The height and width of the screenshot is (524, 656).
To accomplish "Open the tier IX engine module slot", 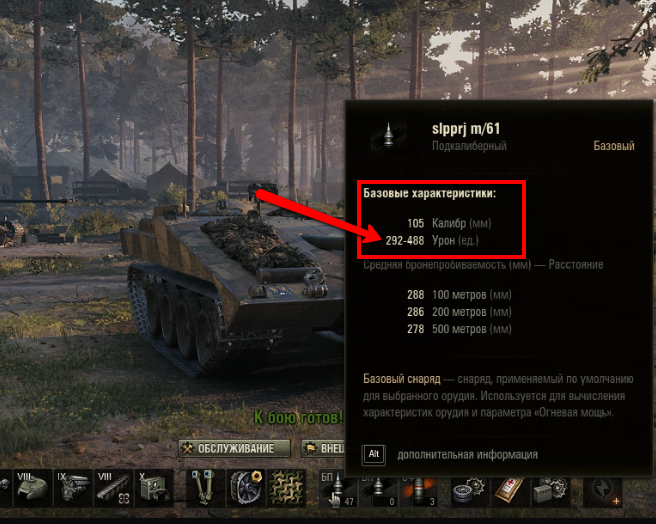I will click(x=73, y=488).
